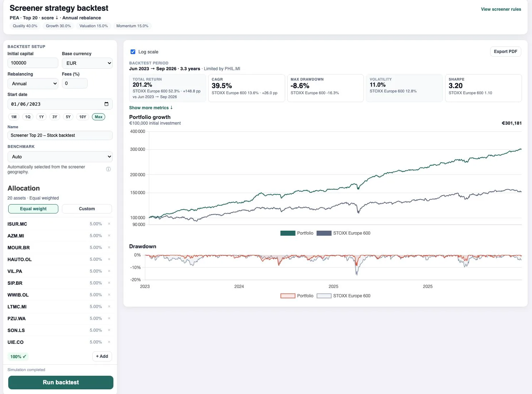Remove UIE.CO from the allocation
Viewport: 532px width, 394px height.
coord(109,342)
